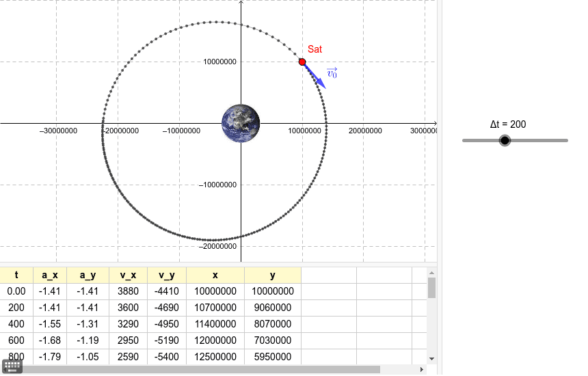588x376 pixels.
Task: Select v_y cell showing -4690
Action: tap(167, 308)
